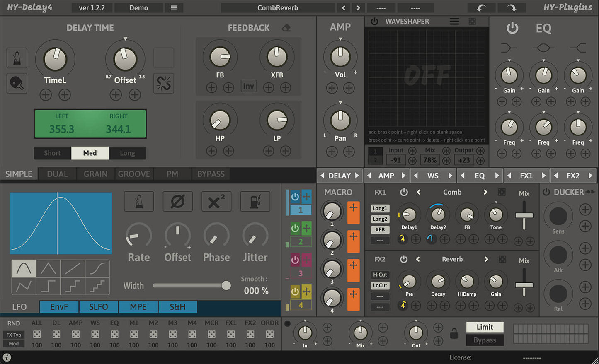599x364 pixels.
Task: Click the HiCut FX2 button
Action: pos(380,275)
